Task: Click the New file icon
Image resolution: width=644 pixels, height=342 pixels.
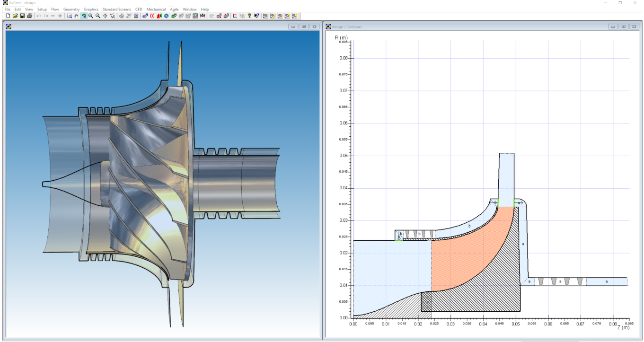Action: [x=8, y=16]
